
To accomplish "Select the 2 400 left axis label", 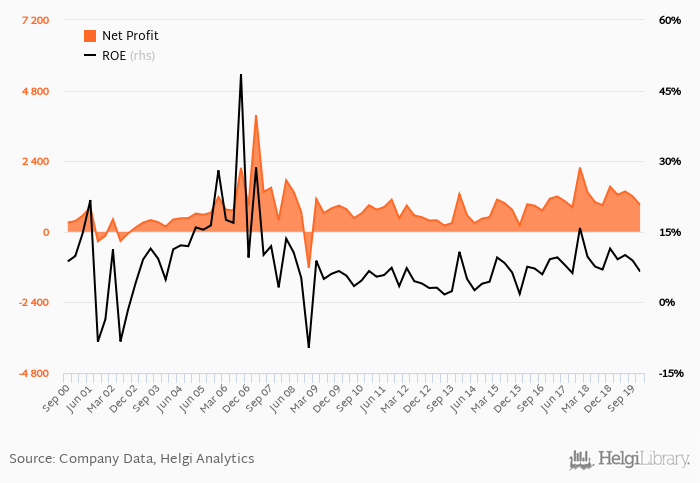I will [34, 162].
